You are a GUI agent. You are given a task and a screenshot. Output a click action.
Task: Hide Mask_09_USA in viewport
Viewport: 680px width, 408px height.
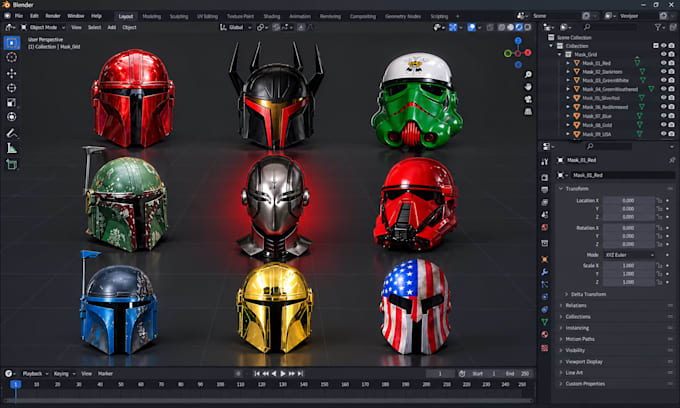tap(664, 134)
